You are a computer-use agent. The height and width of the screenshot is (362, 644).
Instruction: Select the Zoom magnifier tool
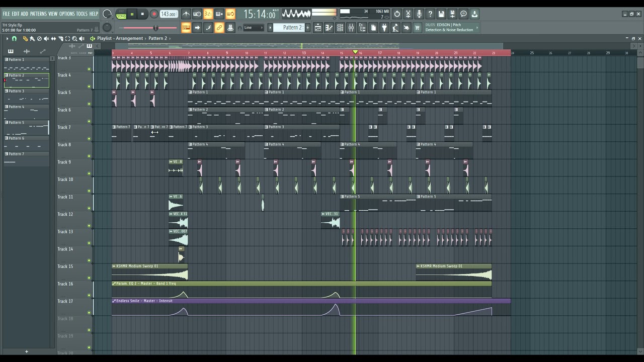(74, 39)
